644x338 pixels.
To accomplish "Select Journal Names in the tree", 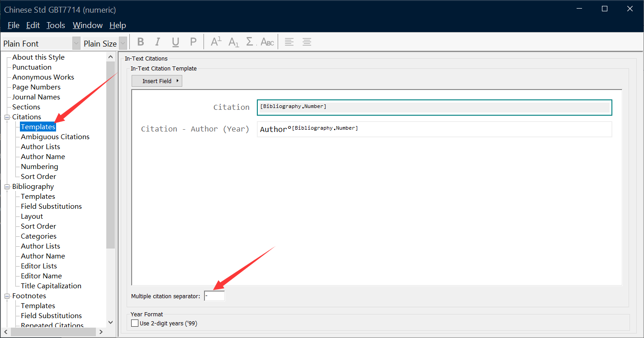I will 36,97.
